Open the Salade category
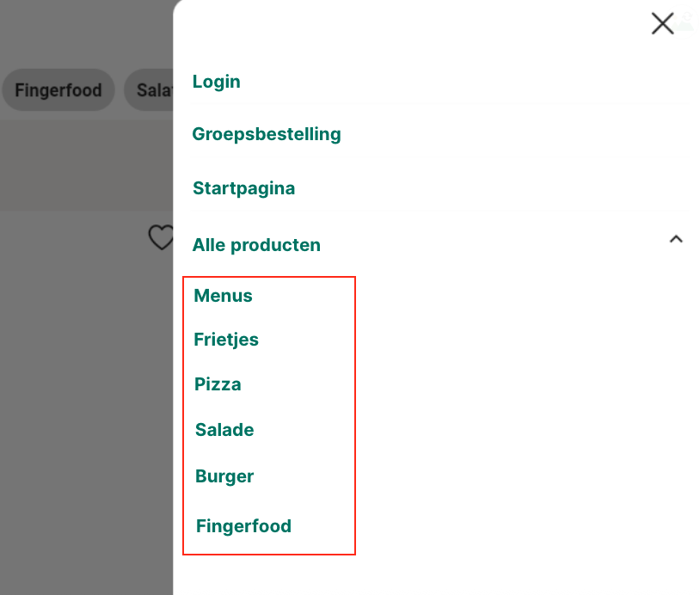 pos(224,430)
